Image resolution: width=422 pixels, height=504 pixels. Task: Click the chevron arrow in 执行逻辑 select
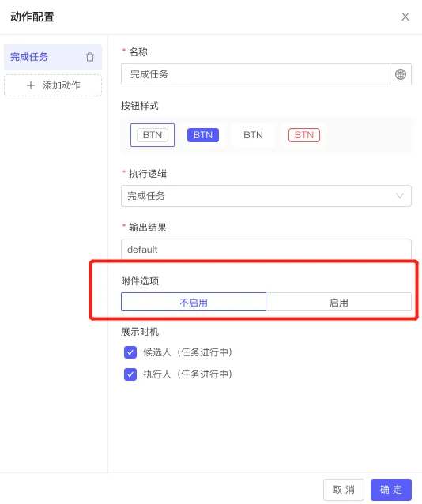pyautogui.click(x=400, y=196)
